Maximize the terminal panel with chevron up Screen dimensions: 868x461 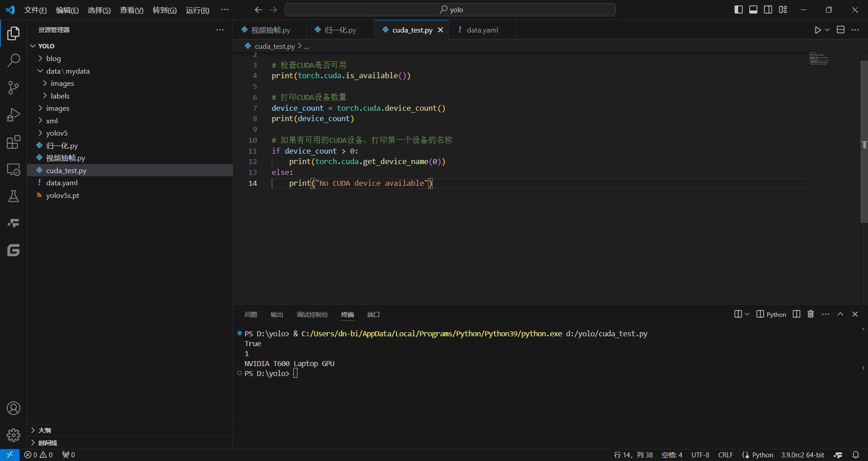(840, 314)
